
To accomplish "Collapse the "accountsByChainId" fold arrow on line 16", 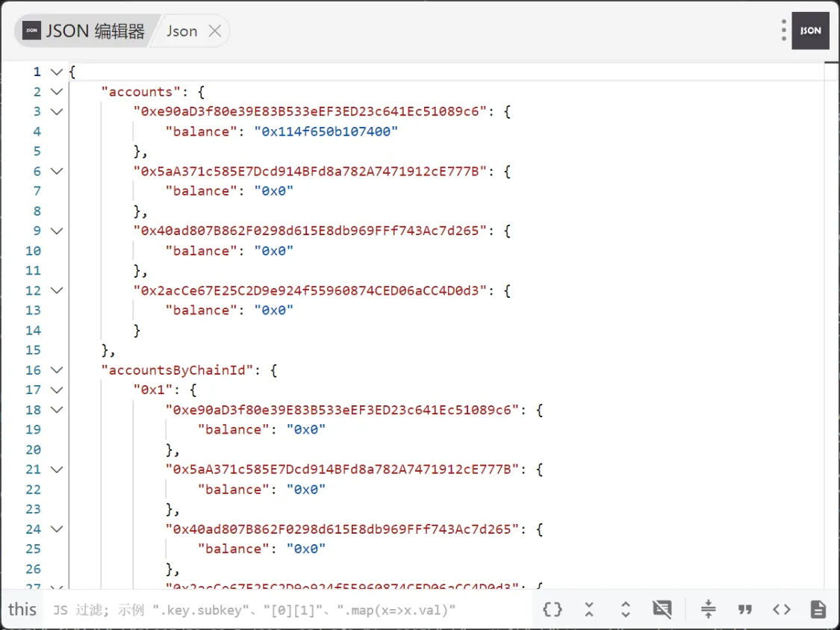I will coord(56,370).
